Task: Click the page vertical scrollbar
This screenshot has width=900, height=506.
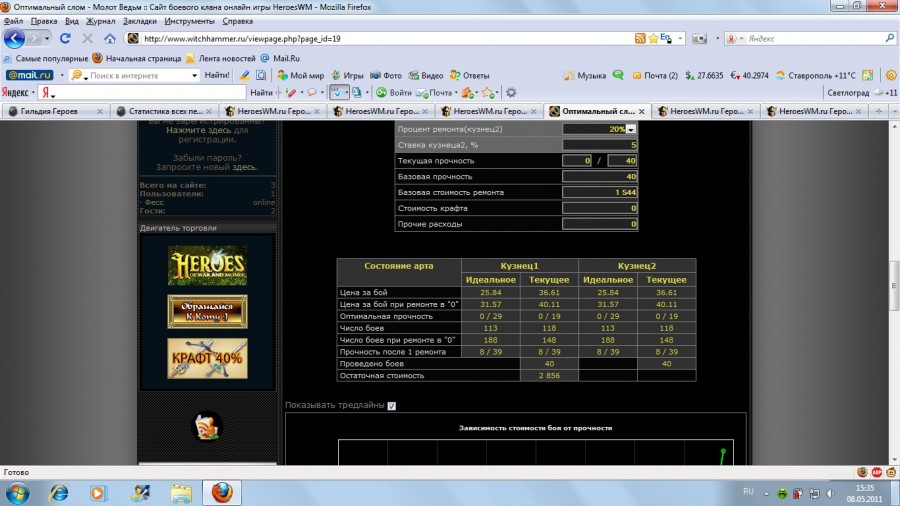Action: (x=894, y=285)
